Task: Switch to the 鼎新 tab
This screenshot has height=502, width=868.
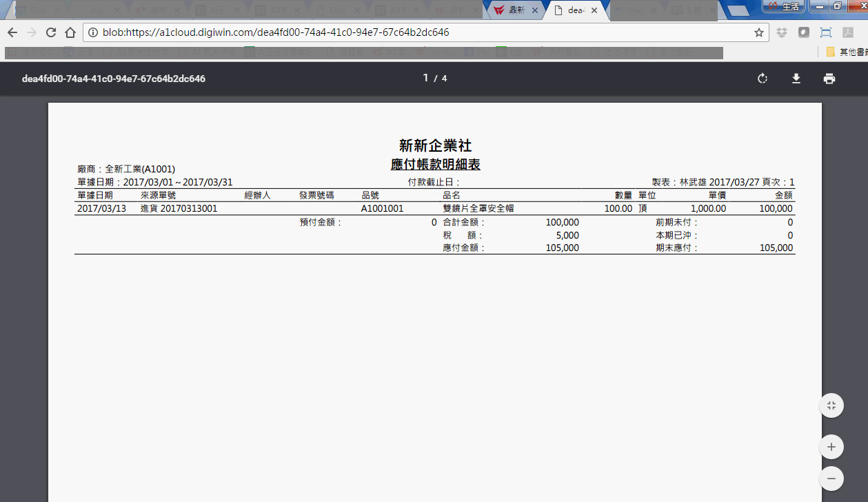Action: pyautogui.click(x=516, y=10)
